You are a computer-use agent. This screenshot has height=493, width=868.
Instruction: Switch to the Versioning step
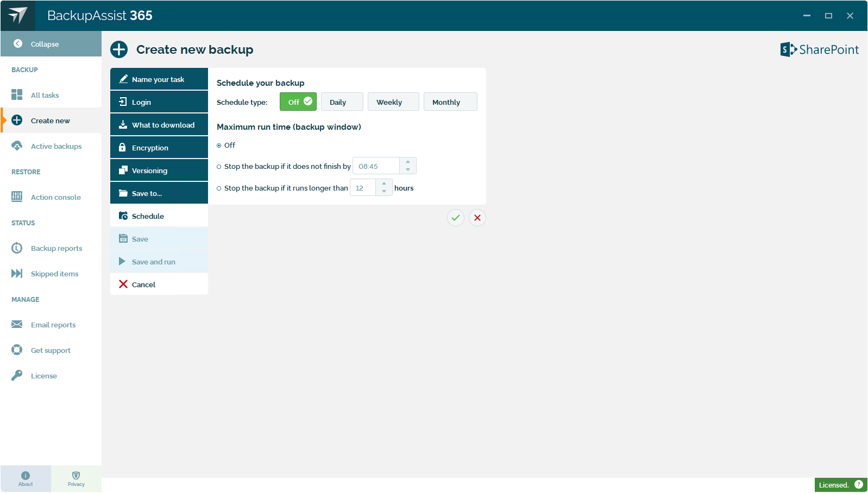(159, 170)
